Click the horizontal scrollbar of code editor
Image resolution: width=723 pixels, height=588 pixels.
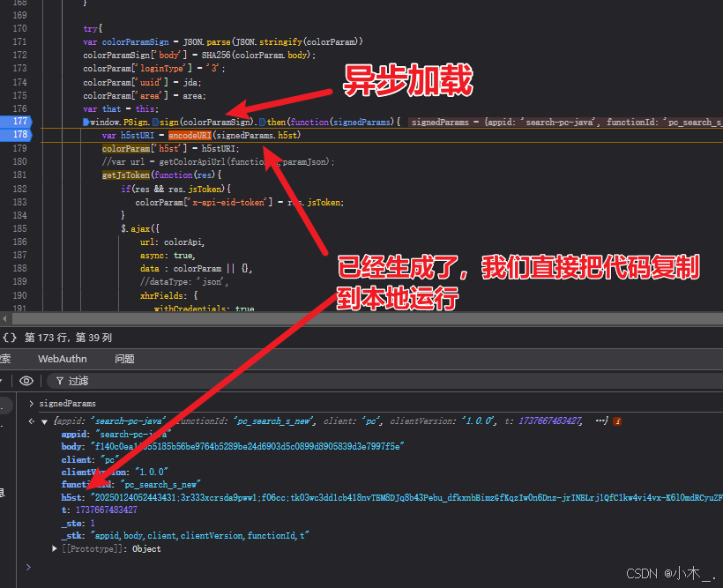point(368,319)
